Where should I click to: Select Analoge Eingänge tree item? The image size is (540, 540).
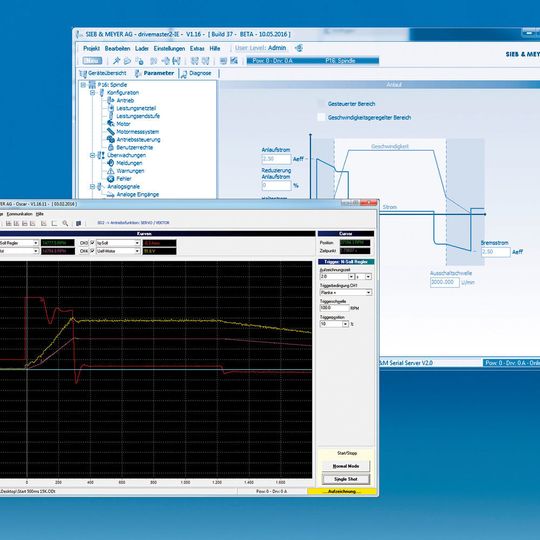click(x=138, y=195)
